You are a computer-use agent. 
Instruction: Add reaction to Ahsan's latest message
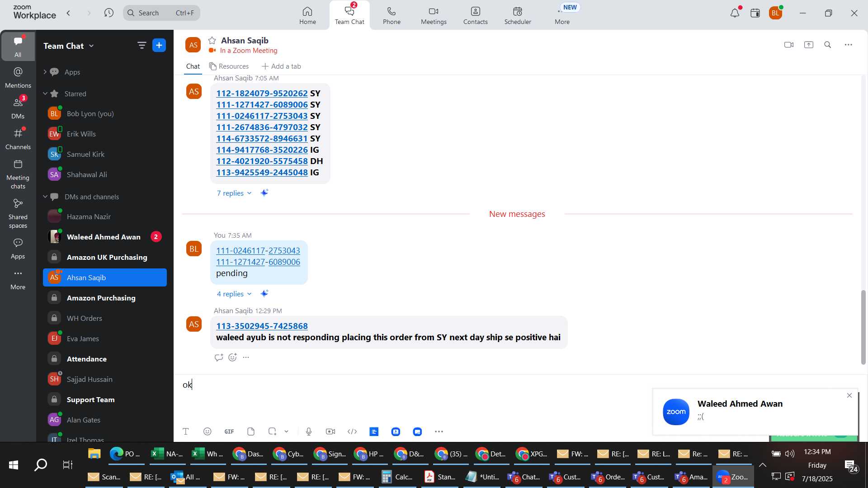232,357
